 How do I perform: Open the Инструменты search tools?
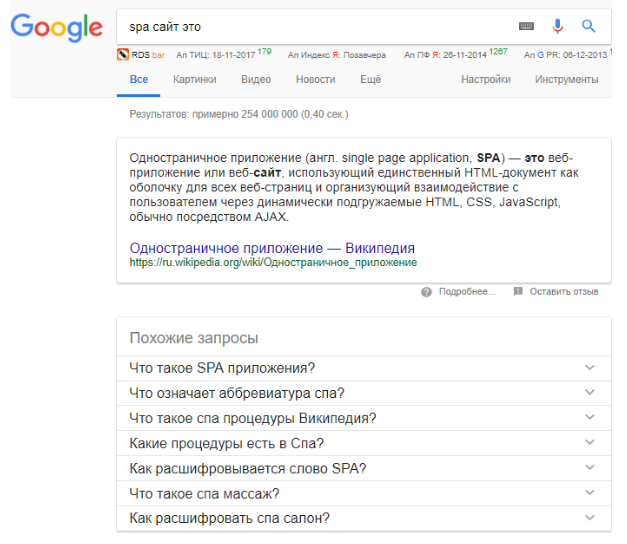click(x=567, y=80)
